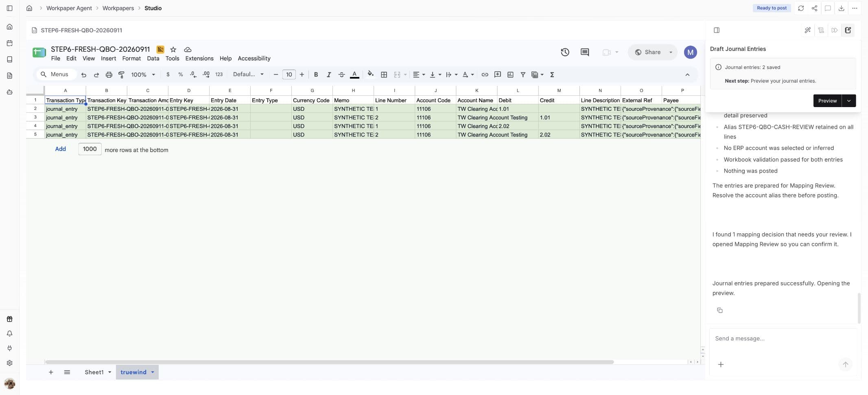Open the comments icon next to history
The image size is (868, 395).
[x=585, y=52]
